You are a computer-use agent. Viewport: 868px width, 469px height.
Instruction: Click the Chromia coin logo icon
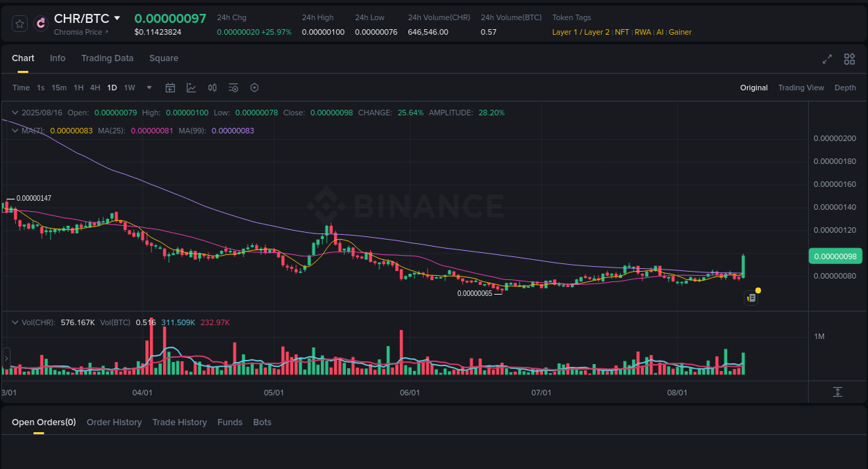pyautogui.click(x=41, y=24)
